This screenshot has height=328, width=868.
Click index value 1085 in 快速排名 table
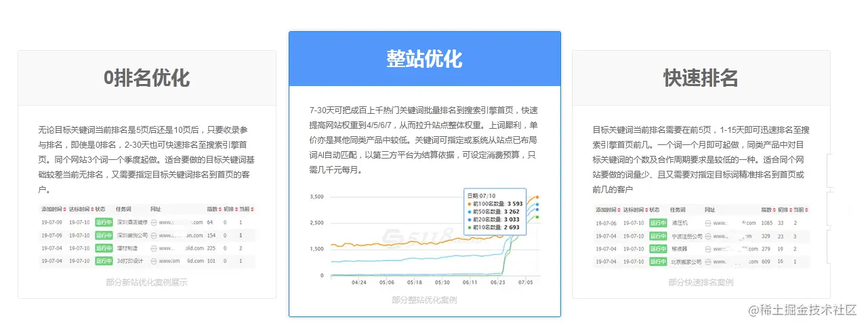[x=767, y=223]
